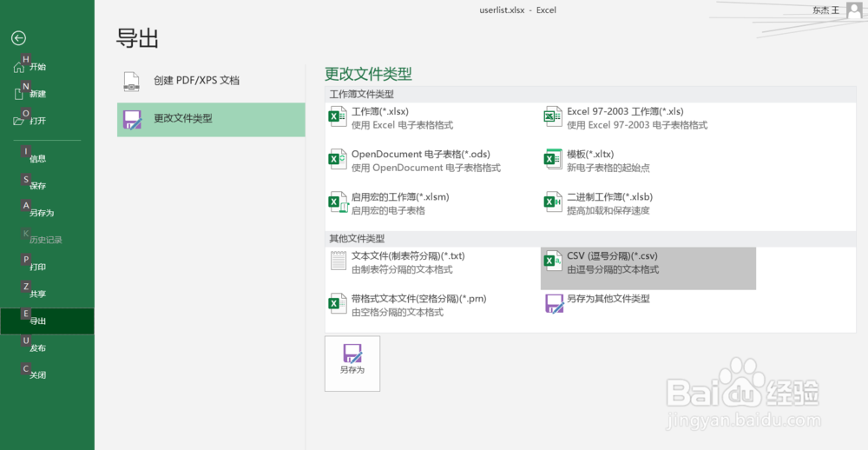The height and width of the screenshot is (450, 868).
Task: Go back using the circled arrow
Action: pos(19,38)
